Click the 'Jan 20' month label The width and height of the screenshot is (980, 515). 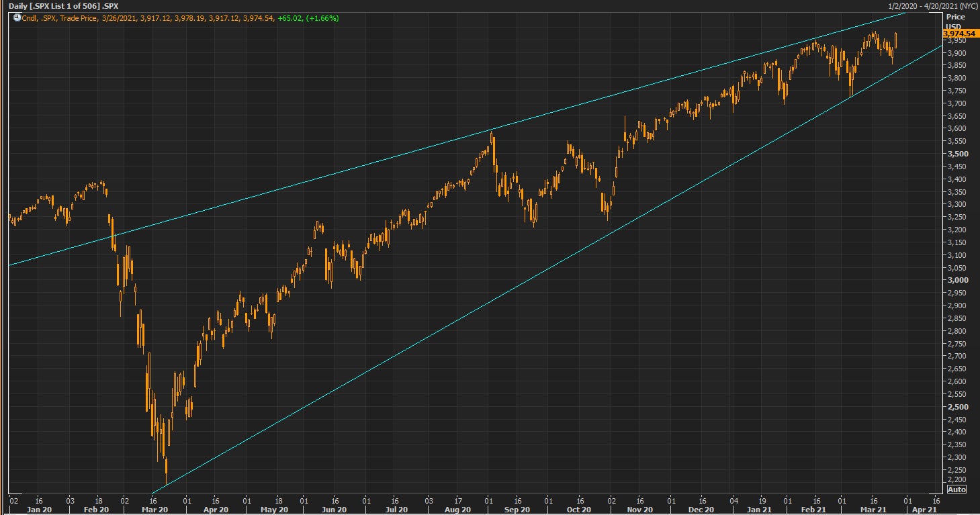pyautogui.click(x=39, y=510)
